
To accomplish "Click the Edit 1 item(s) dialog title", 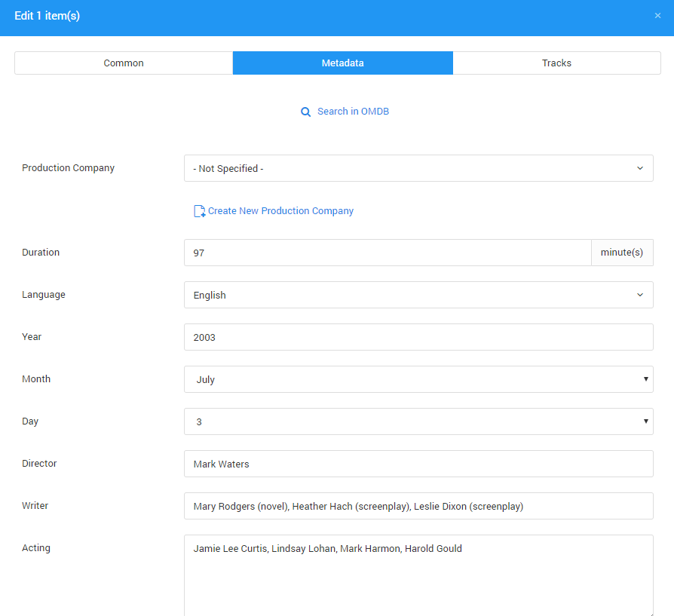I will pos(47,16).
